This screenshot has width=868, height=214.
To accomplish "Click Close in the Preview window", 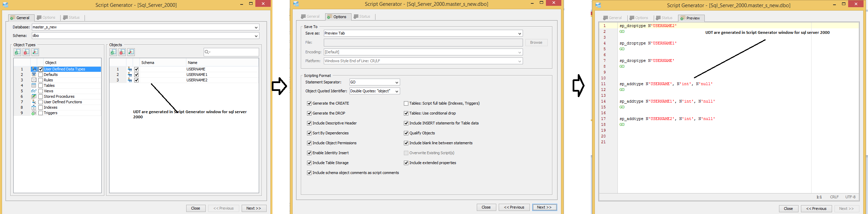I will point(789,209).
